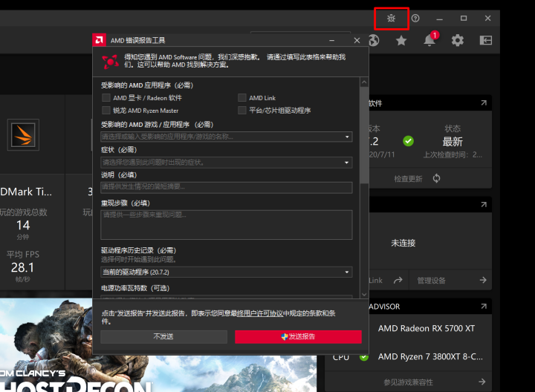Check 锐龙 AMD Ryzen Master checkbox
The width and height of the screenshot is (535, 392).
click(106, 110)
